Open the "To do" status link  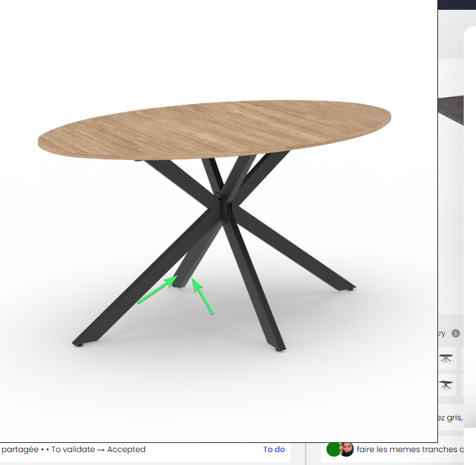click(x=274, y=449)
